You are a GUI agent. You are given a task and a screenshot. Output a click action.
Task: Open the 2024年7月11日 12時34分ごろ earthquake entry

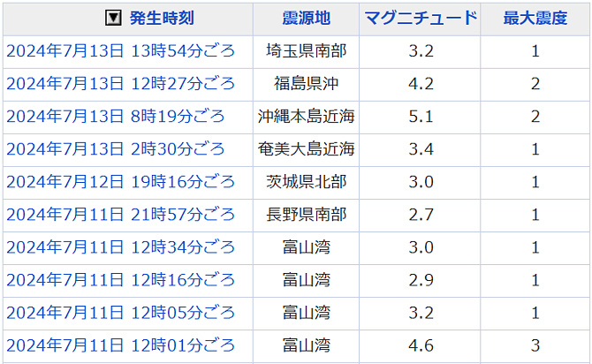121,247
